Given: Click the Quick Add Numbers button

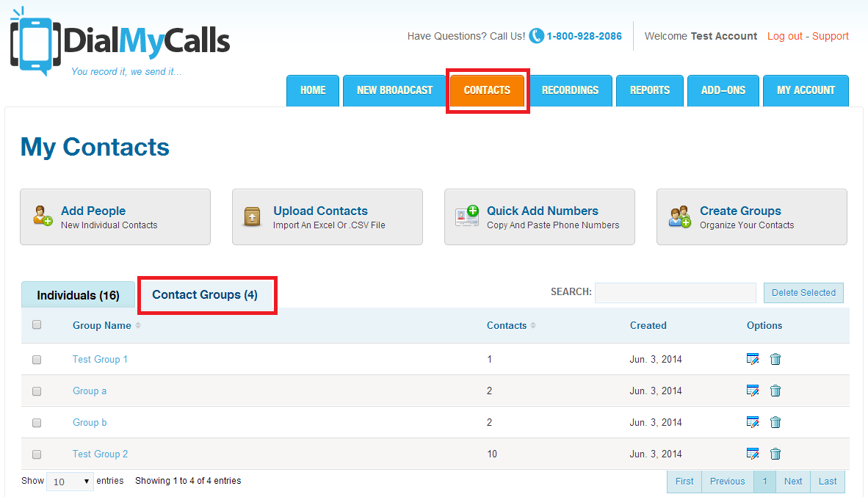Looking at the screenshot, I should point(539,217).
